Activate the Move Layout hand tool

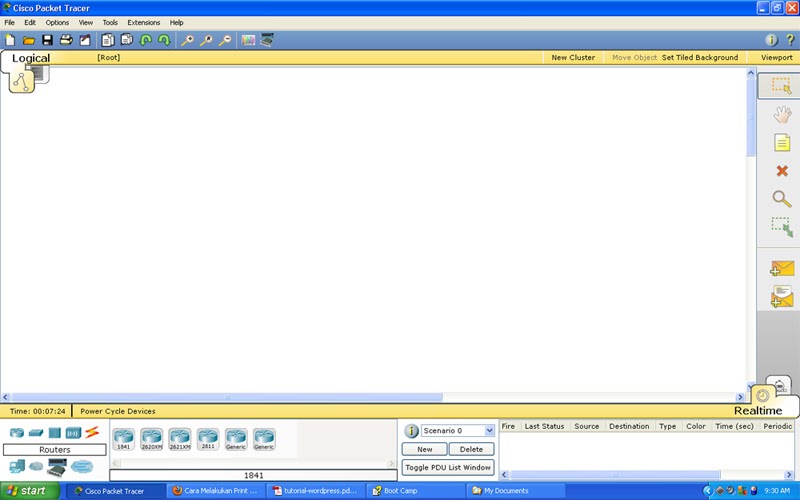point(782,114)
